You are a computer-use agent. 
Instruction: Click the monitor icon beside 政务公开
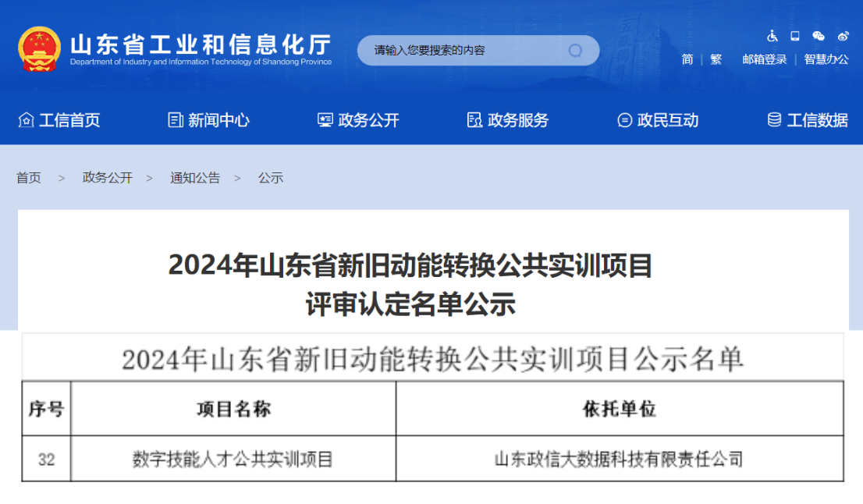[x=325, y=119]
